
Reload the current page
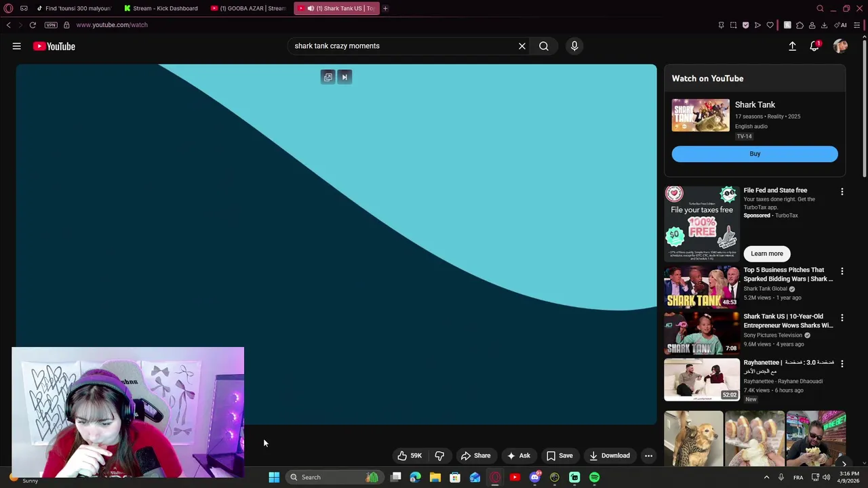coord(33,25)
